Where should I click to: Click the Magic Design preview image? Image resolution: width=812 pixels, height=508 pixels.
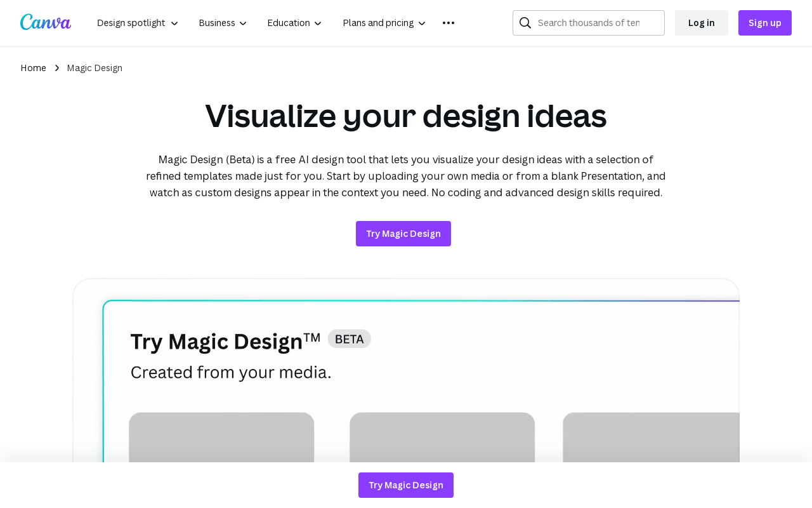406,375
